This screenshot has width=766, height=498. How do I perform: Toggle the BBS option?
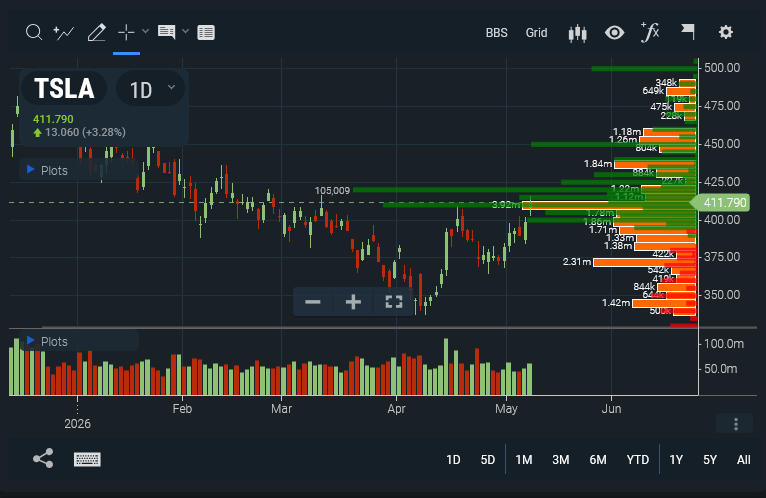click(496, 33)
